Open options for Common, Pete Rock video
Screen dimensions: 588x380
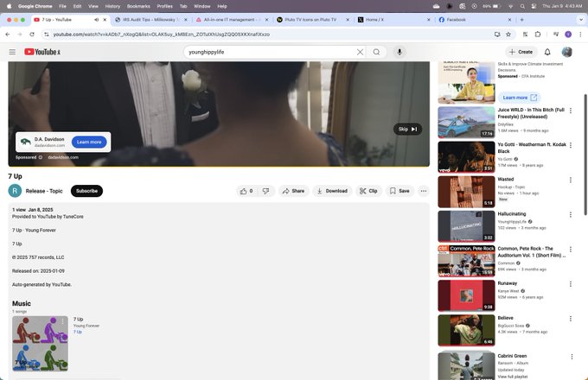[x=571, y=250]
